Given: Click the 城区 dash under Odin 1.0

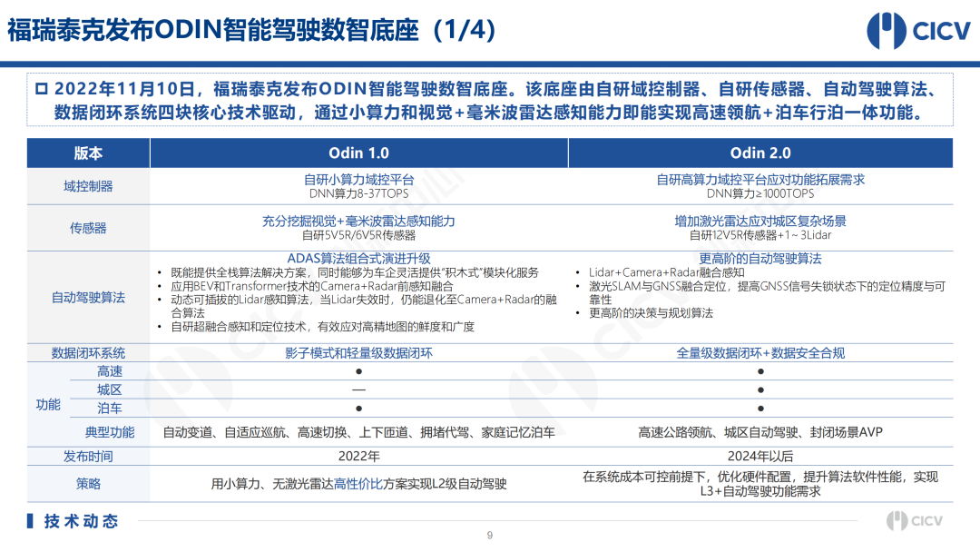Looking at the screenshot, I should [358, 389].
